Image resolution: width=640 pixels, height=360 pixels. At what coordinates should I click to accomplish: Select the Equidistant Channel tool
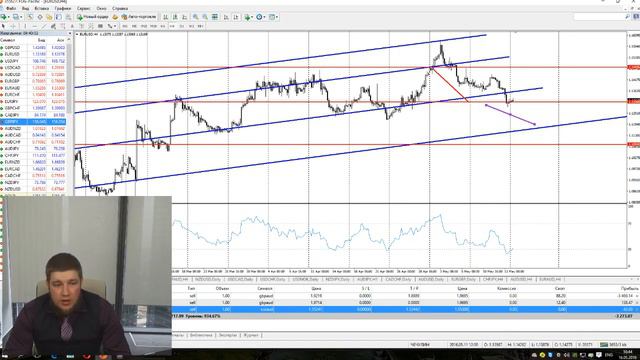[x=53, y=26]
